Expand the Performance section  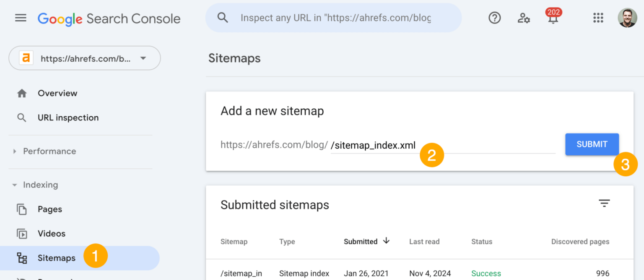(x=14, y=151)
